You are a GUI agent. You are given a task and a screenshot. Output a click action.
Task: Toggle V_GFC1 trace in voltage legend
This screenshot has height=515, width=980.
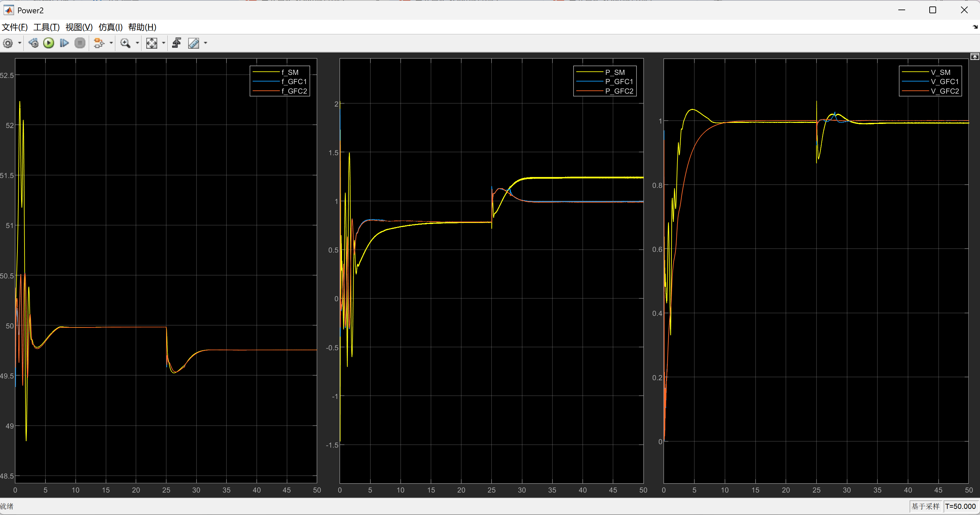click(x=930, y=81)
